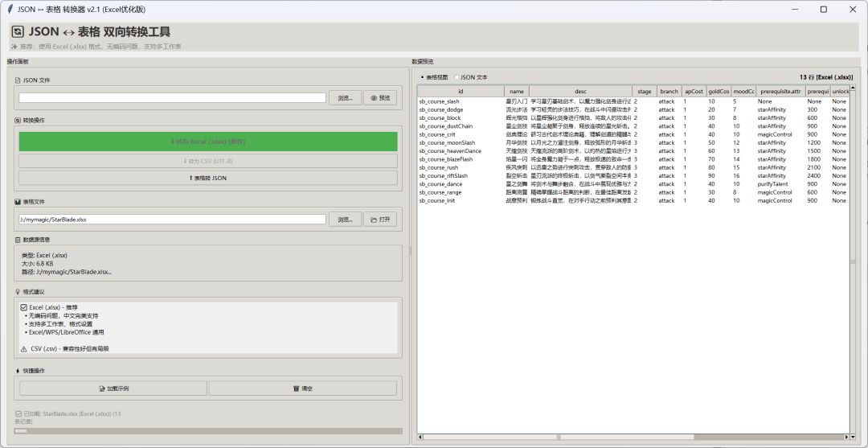Click the 表格转 JSON button
The image size is (868, 448).
coord(208,179)
